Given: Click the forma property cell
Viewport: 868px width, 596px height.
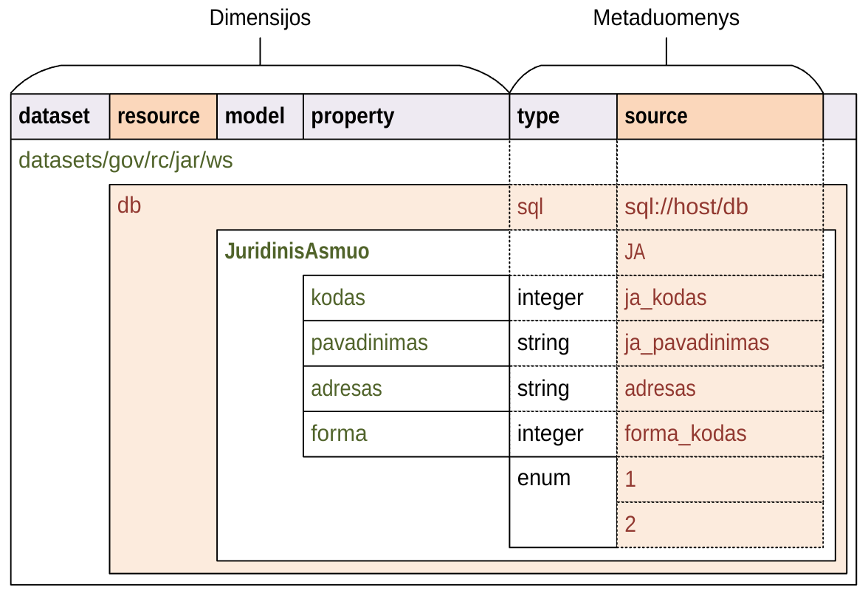Looking at the screenshot, I should point(340,434).
